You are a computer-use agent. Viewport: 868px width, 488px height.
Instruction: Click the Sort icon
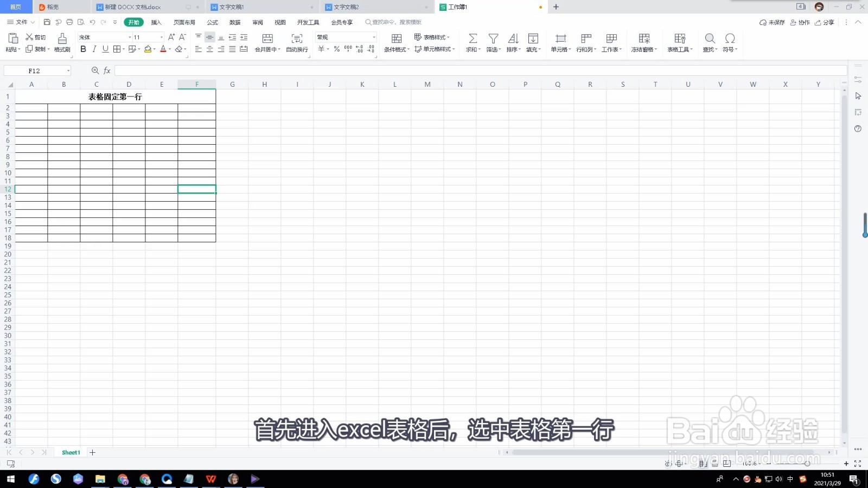point(513,42)
